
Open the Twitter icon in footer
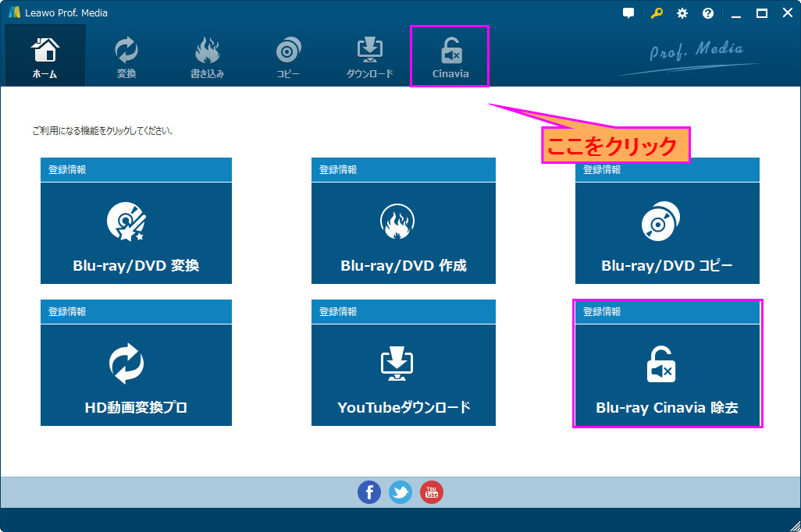tap(400, 492)
